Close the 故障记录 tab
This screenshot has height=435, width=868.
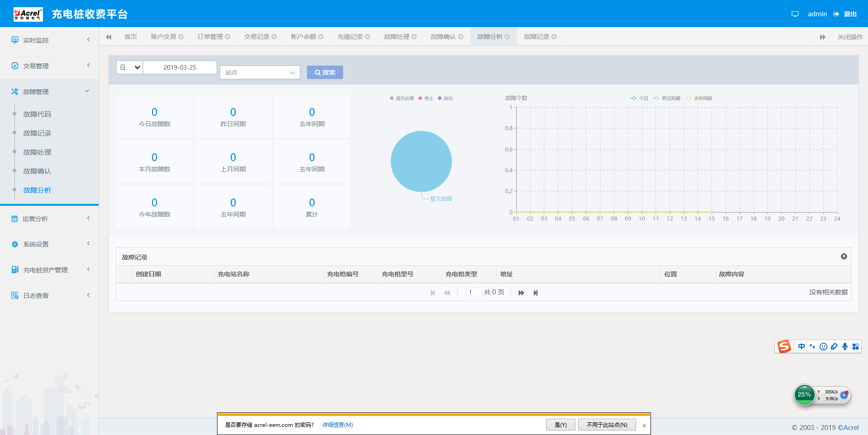[x=554, y=37]
